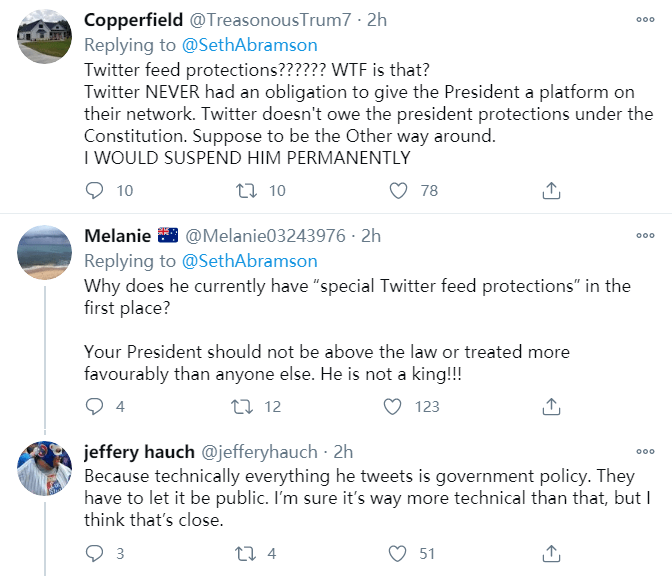Visit Copperfield's profile via display name

pos(131,20)
